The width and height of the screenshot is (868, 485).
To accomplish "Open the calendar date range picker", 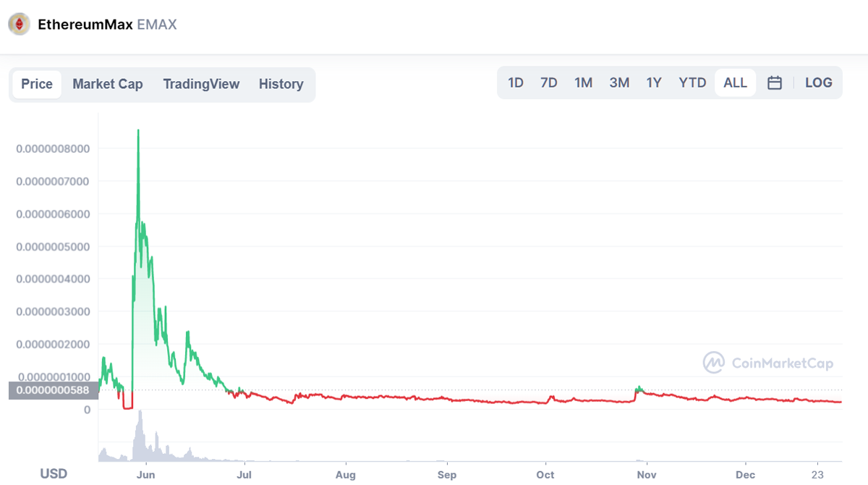I will 775,83.
